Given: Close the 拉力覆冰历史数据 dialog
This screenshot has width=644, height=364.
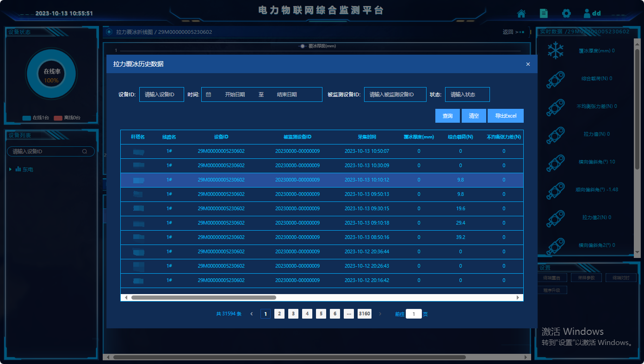Looking at the screenshot, I should (x=528, y=64).
